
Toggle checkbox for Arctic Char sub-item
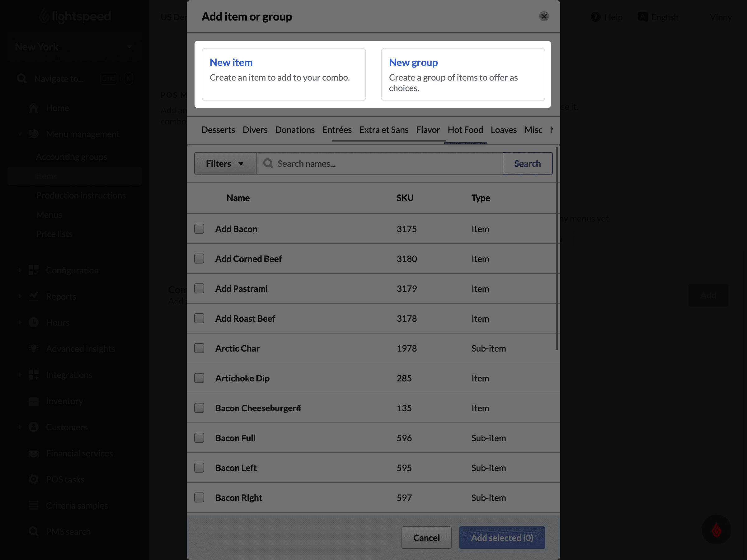point(200,348)
